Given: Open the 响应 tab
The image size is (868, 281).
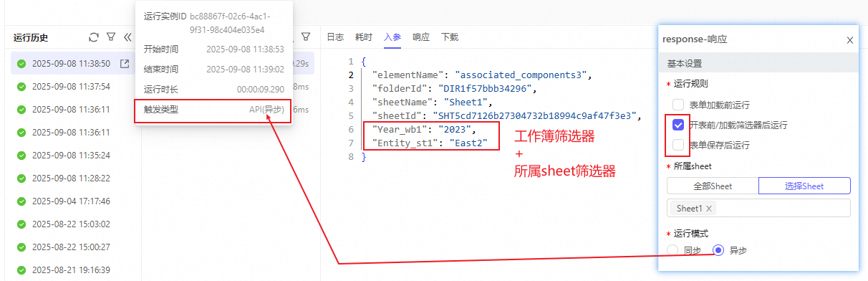Looking at the screenshot, I should 421,37.
